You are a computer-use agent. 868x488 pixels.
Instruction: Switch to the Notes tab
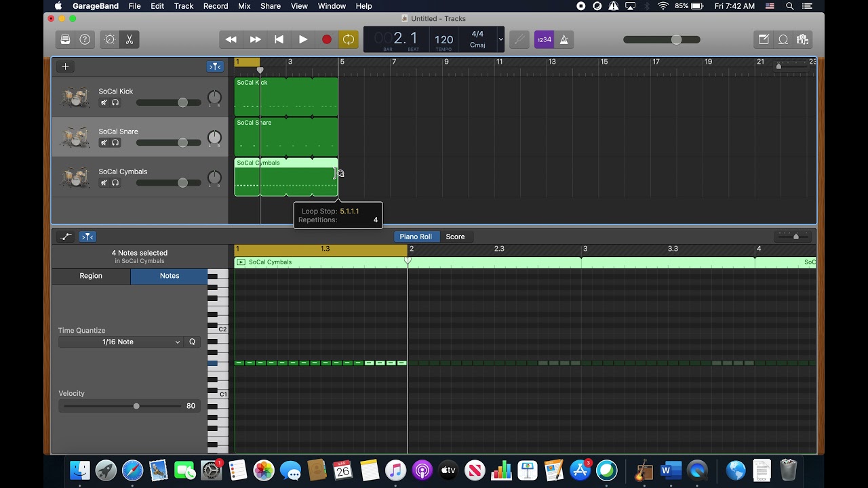point(170,276)
